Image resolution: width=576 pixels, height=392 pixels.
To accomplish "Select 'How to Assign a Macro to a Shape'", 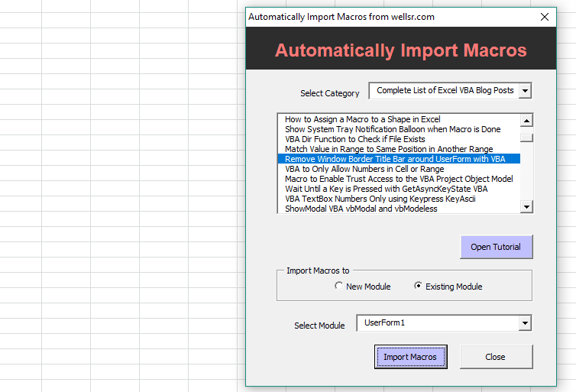I will click(362, 119).
